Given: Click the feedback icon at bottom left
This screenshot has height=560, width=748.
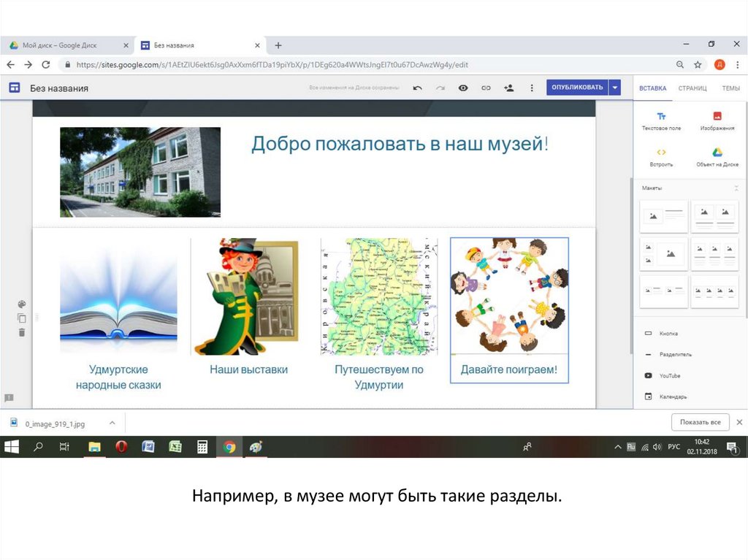Looking at the screenshot, I should click(9, 398).
